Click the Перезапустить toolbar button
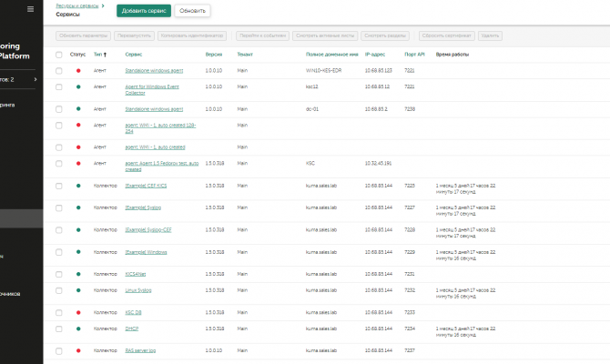Image resolution: width=610 pixels, height=364 pixels. click(x=134, y=35)
